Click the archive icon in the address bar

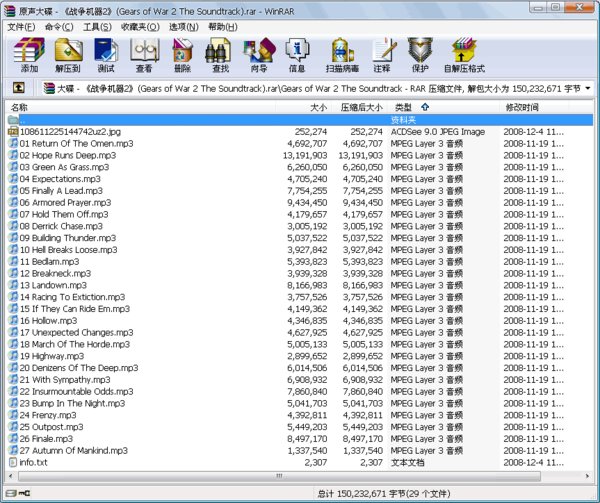tap(49, 88)
